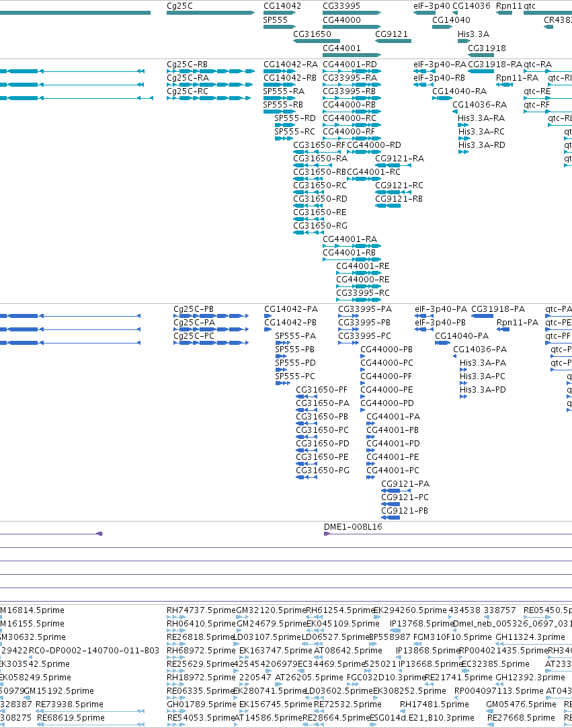Click the Cg25C gene feature bar
Screen dimensions: 572x728
coord(211,13)
